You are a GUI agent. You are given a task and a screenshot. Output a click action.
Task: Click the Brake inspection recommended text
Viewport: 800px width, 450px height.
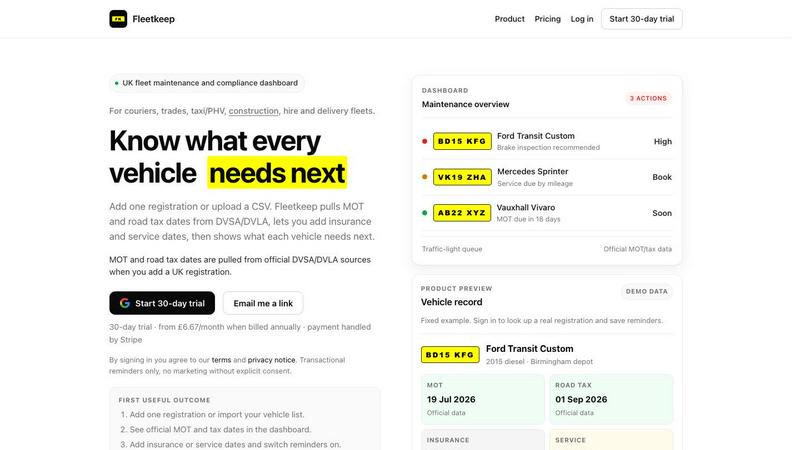pos(548,147)
